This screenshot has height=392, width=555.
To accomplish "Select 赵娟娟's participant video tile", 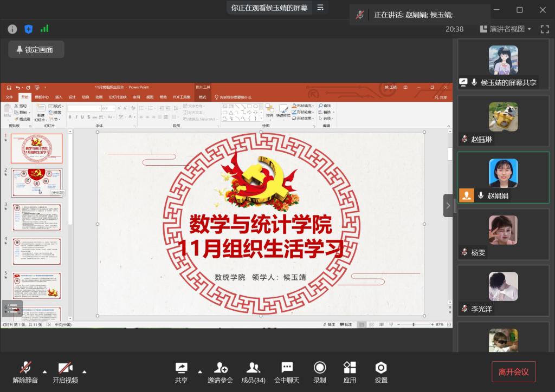I will 503,178.
